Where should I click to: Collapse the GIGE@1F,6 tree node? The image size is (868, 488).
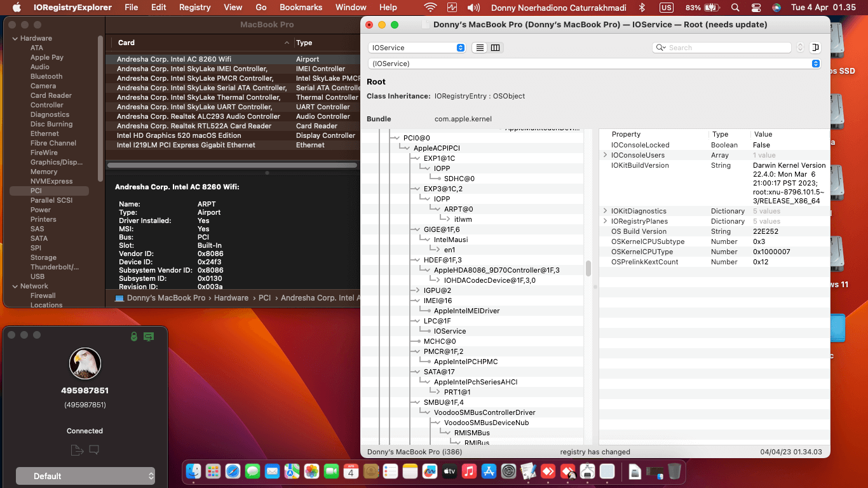click(417, 229)
